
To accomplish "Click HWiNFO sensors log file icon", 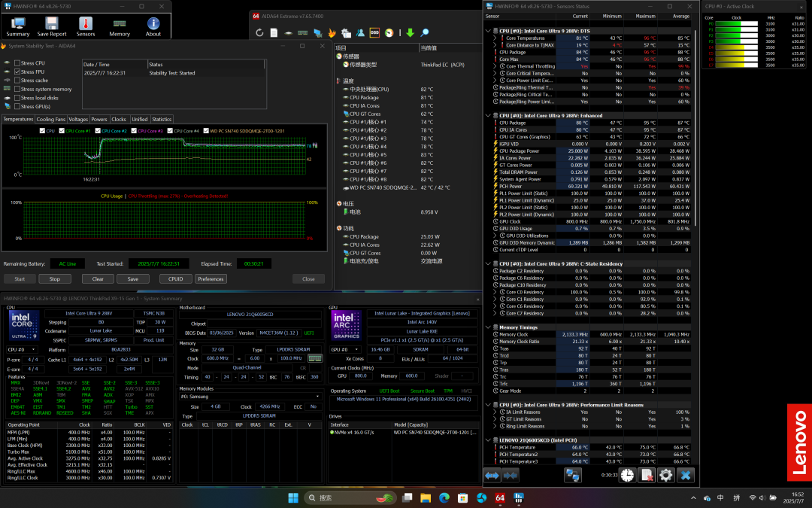I will 647,475.
